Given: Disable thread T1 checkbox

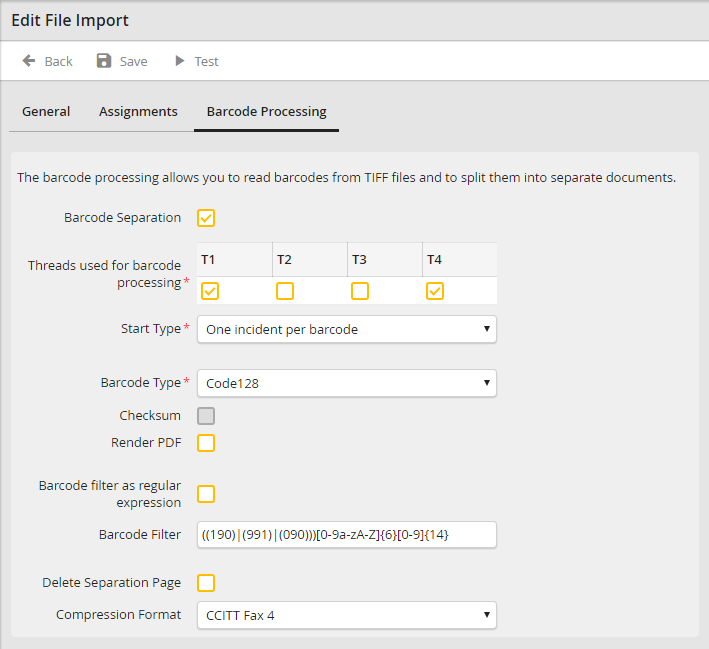Looking at the screenshot, I should pyautogui.click(x=210, y=291).
